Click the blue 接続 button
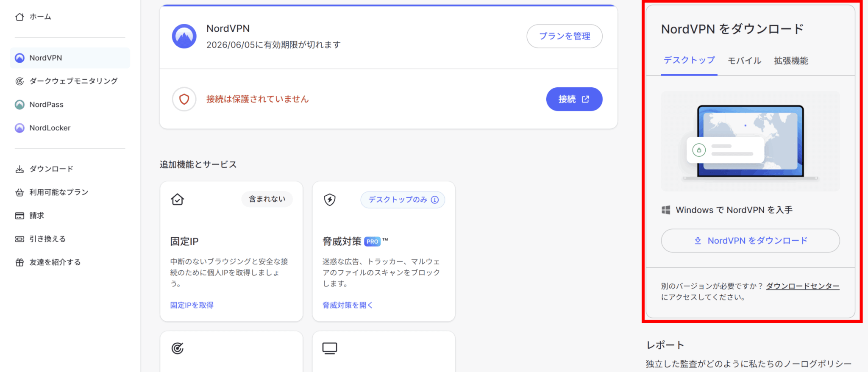The height and width of the screenshot is (372, 868). [x=574, y=99]
